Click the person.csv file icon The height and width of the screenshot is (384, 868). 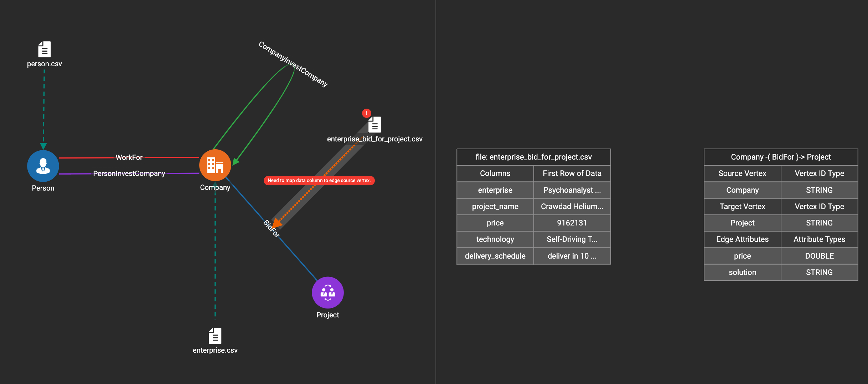click(x=45, y=49)
